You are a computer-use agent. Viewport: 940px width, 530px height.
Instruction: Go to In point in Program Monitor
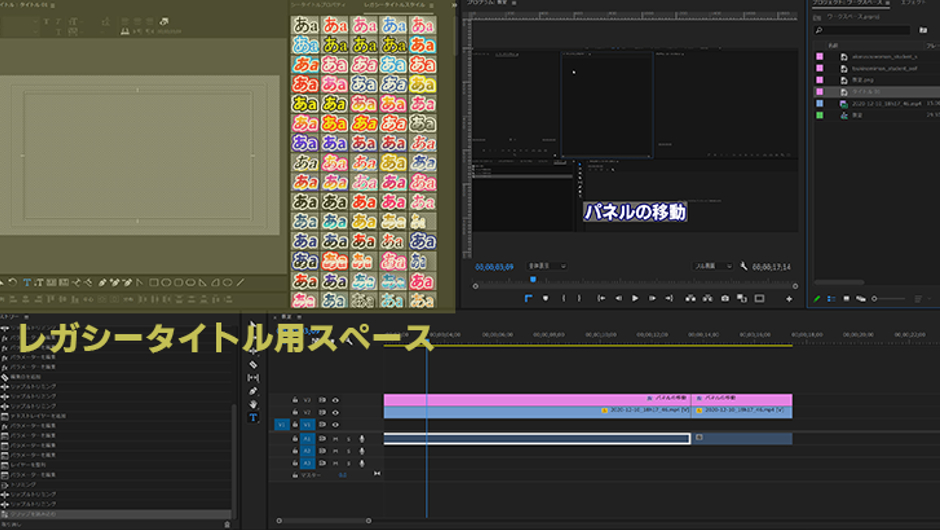pyautogui.click(x=601, y=299)
